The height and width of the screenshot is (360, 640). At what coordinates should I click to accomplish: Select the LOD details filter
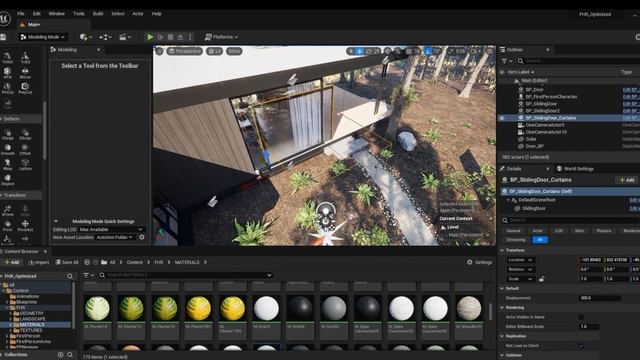pyautogui.click(x=559, y=231)
